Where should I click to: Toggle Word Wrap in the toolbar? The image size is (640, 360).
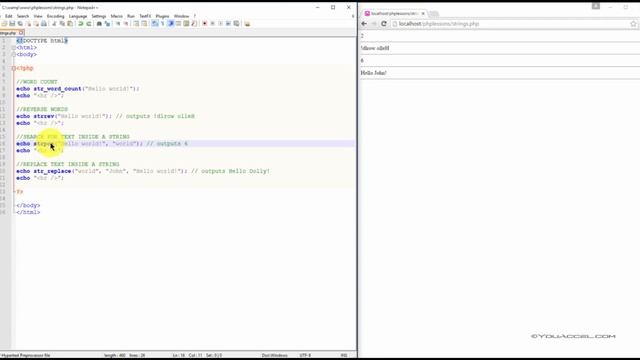(154, 24)
